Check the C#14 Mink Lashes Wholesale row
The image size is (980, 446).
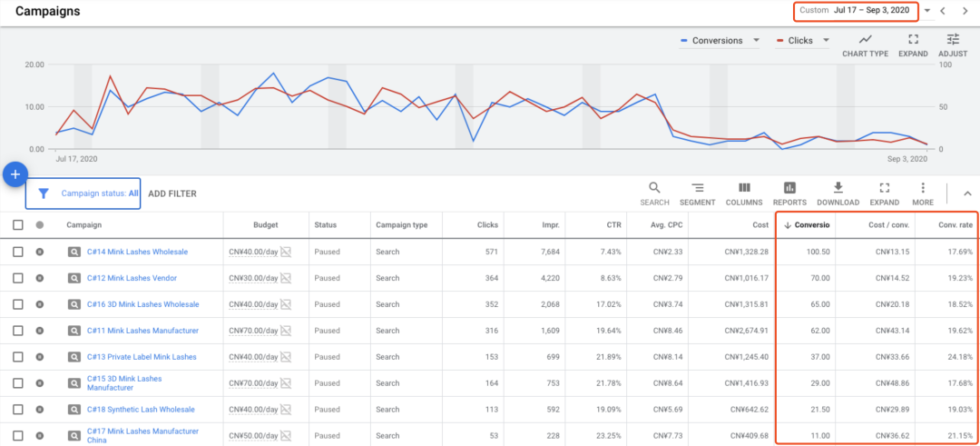[x=18, y=252]
